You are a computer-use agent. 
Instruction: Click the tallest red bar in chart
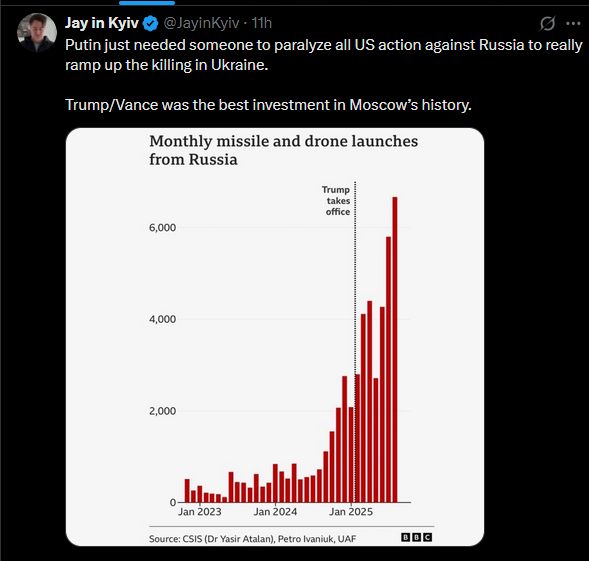[395, 349]
